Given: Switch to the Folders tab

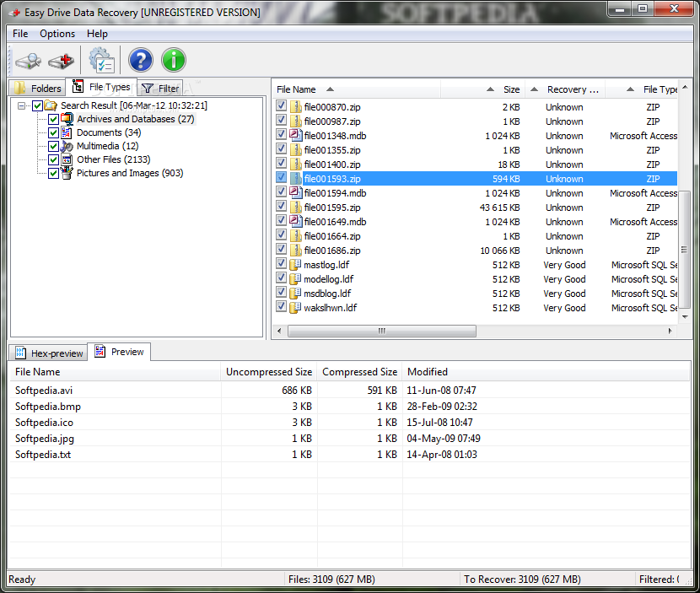Looking at the screenshot, I should pyautogui.click(x=38, y=88).
